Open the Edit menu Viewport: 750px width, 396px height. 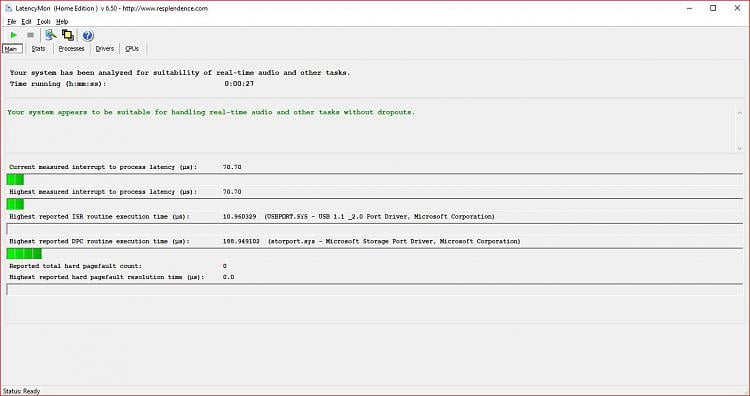26,22
